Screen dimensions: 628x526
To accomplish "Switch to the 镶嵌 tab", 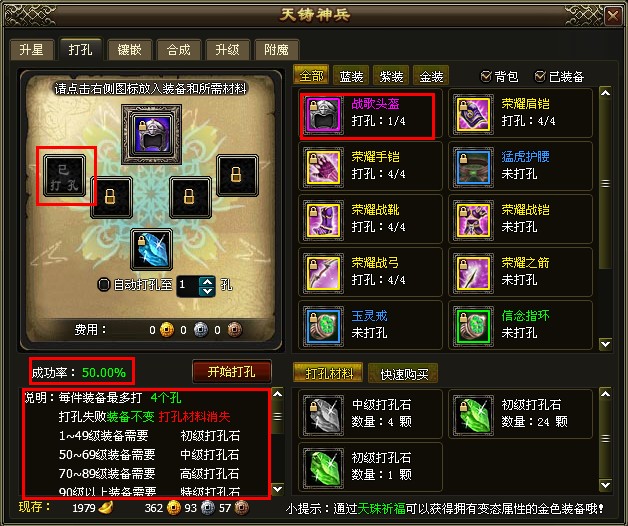I will (x=129, y=50).
